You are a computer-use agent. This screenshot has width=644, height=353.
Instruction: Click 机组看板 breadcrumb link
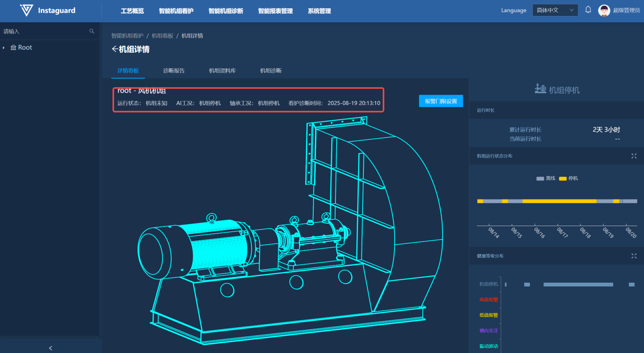point(162,36)
